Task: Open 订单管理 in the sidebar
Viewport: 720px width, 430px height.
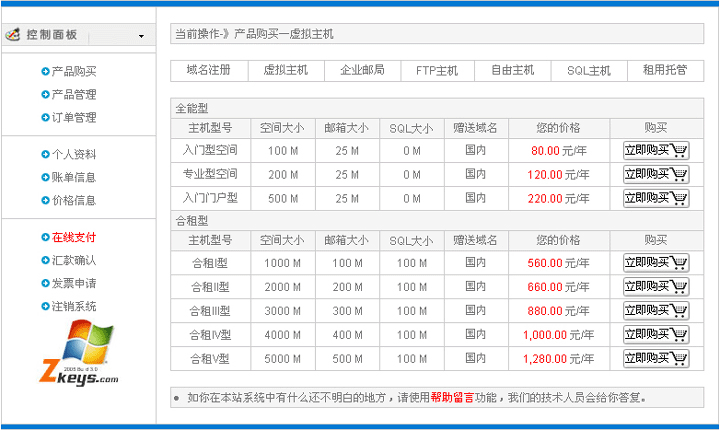Action: tap(74, 118)
